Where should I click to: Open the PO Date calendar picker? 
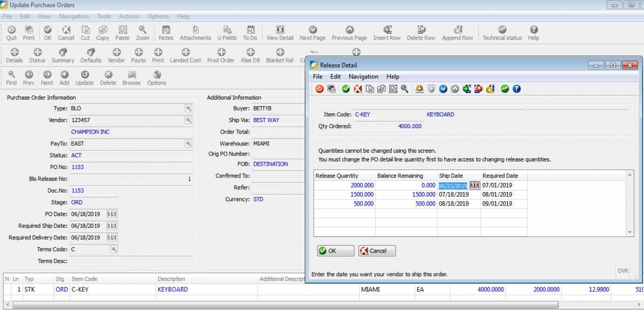tap(112, 214)
